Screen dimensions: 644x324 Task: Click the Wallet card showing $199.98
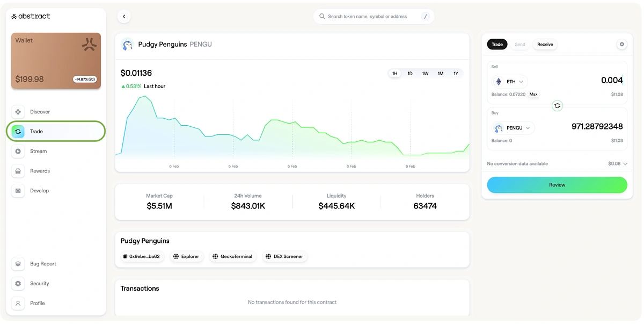click(x=56, y=61)
